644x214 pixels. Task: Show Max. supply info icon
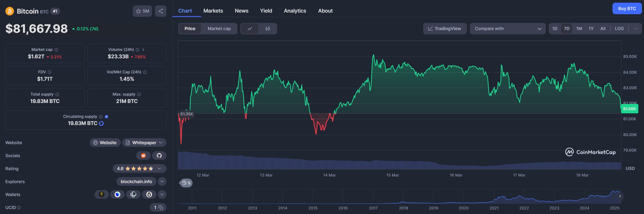coord(139,94)
